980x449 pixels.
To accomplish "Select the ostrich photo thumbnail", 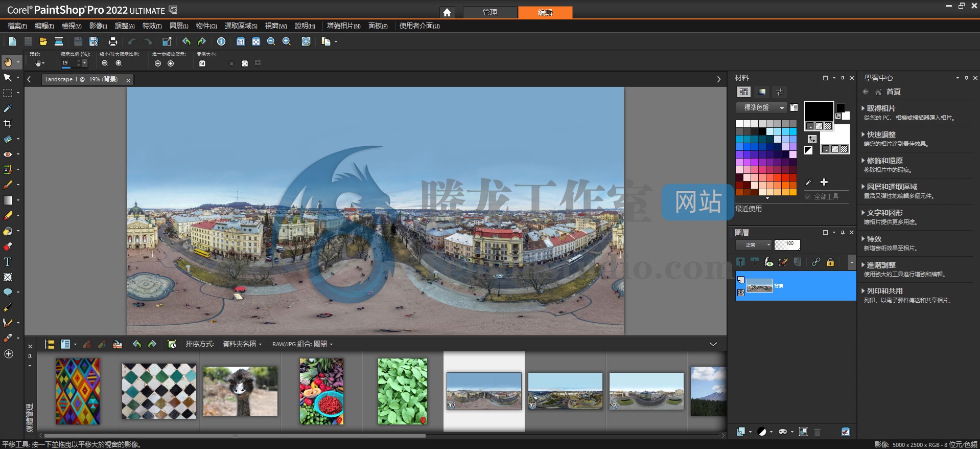I will pyautogui.click(x=240, y=391).
